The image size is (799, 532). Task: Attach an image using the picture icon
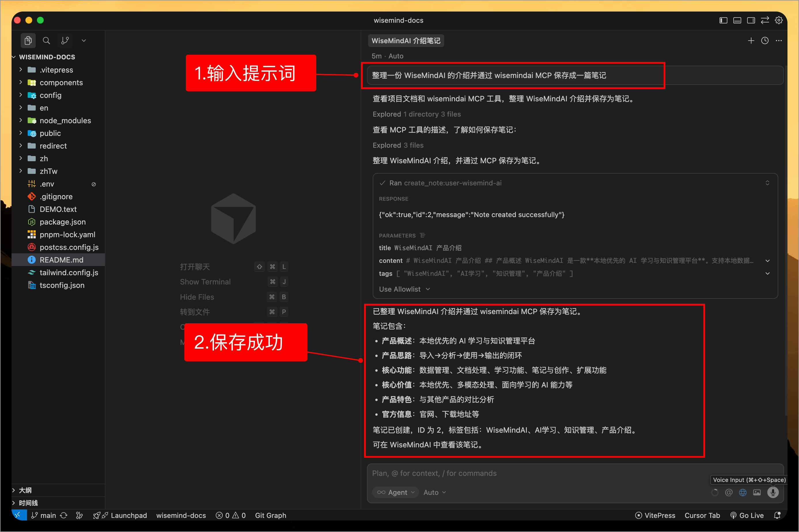(757, 492)
